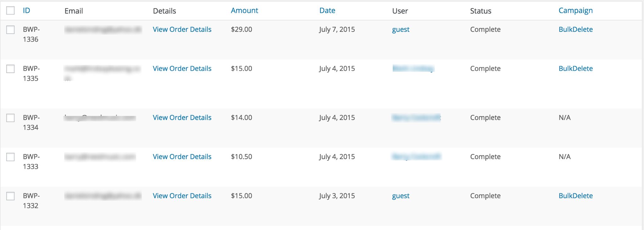View Order Details for order BWP-1335
This screenshot has height=230, width=644.
tap(182, 68)
